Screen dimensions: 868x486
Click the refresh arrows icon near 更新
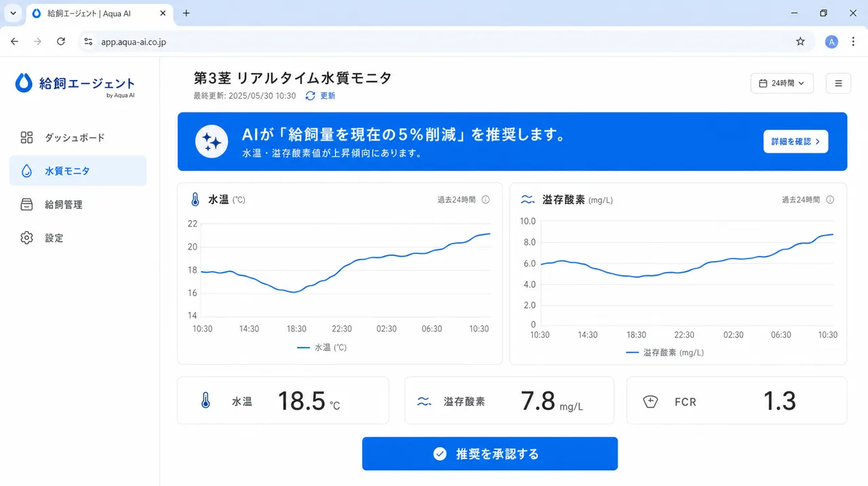311,96
